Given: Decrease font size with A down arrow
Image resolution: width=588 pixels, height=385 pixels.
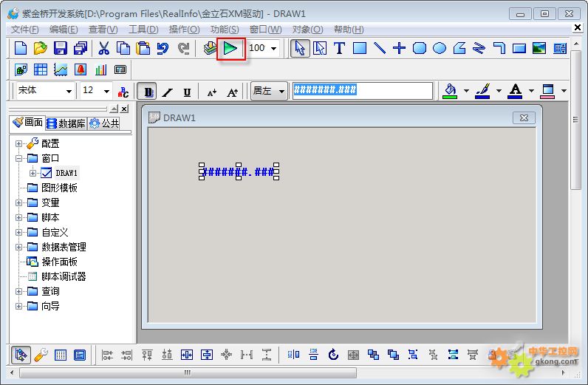Looking at the screenshot, I should [x=212, y=92].
